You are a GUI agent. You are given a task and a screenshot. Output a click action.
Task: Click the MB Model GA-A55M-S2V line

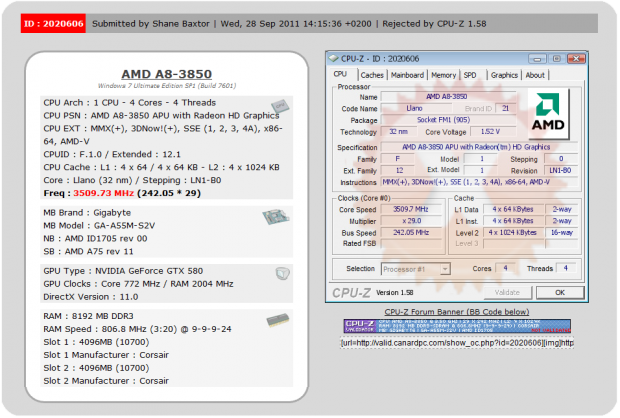pyautogui.click(x=99, y=226)
